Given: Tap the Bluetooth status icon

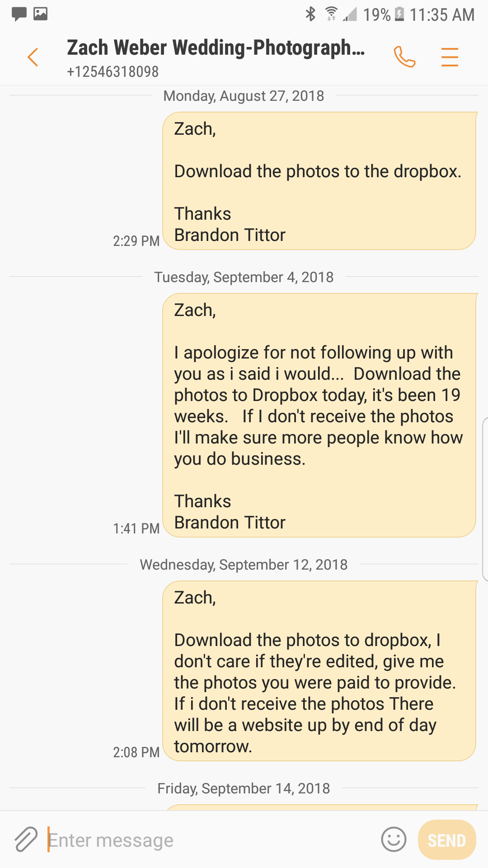Looking at the screenshot, I should click(310, 14).
